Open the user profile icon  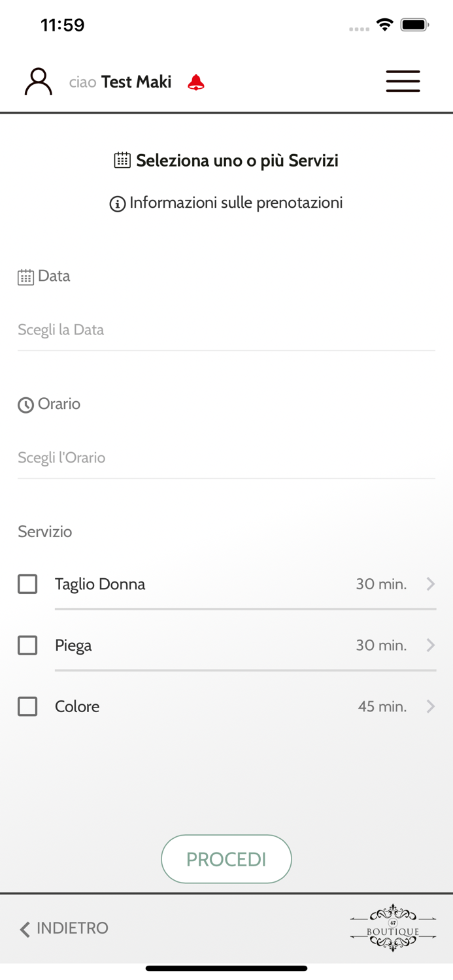[38, 82]
